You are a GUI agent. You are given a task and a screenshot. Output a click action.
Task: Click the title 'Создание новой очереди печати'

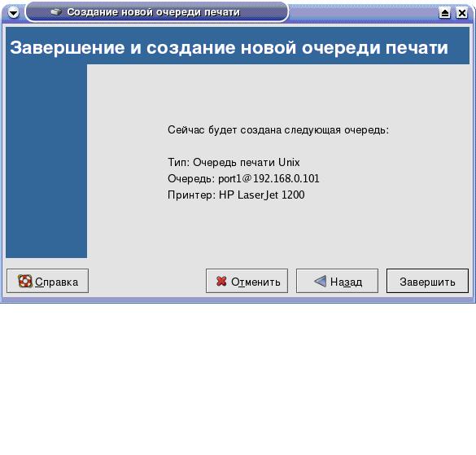153,12
